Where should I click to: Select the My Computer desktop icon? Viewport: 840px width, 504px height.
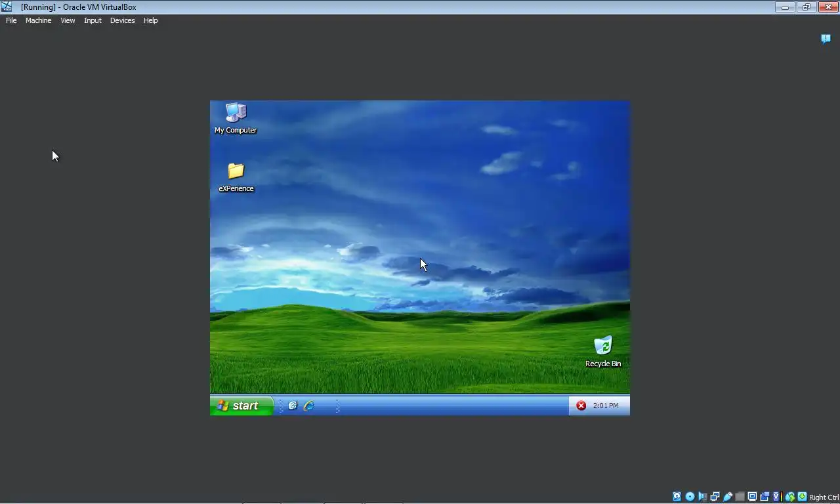pos(236,119)
